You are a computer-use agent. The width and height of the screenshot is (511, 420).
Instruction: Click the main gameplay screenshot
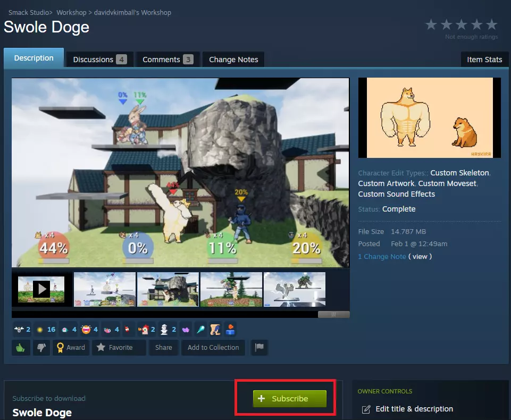[181, 173]
